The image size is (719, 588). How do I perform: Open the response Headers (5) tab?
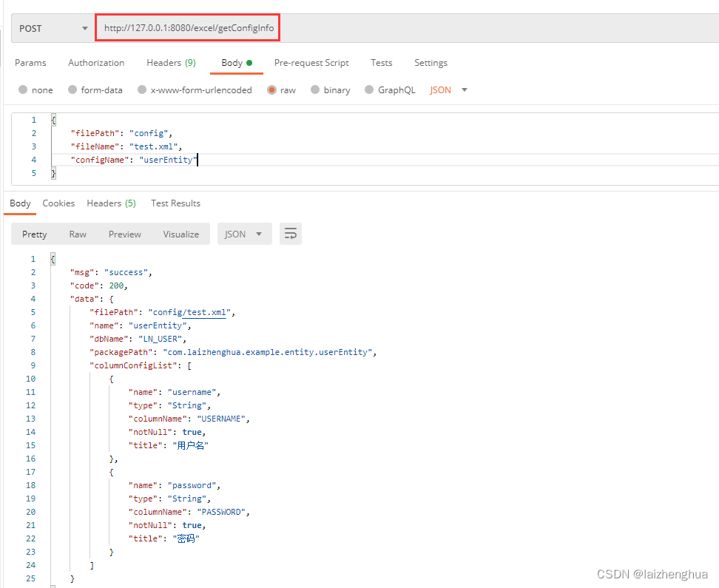pyautogui.click(x=112, y=203)
